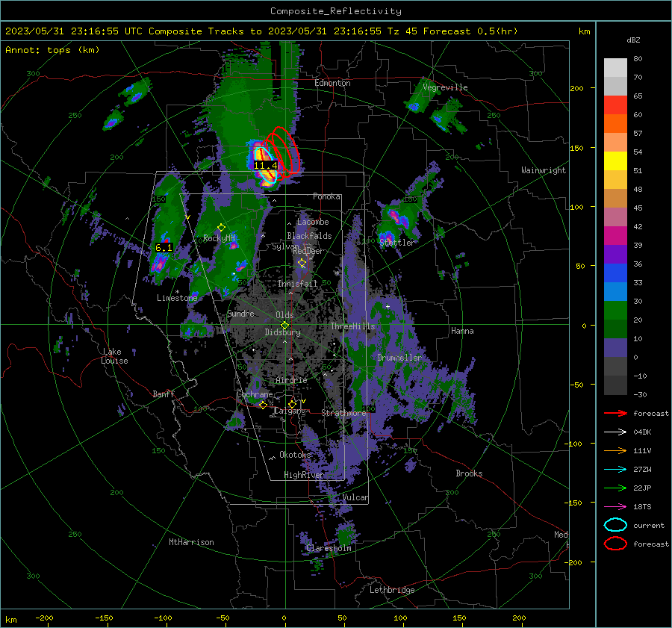Click the ThreeHills city label
The width and height of the screenshot is (672, 628).
[x=352, y=326]
